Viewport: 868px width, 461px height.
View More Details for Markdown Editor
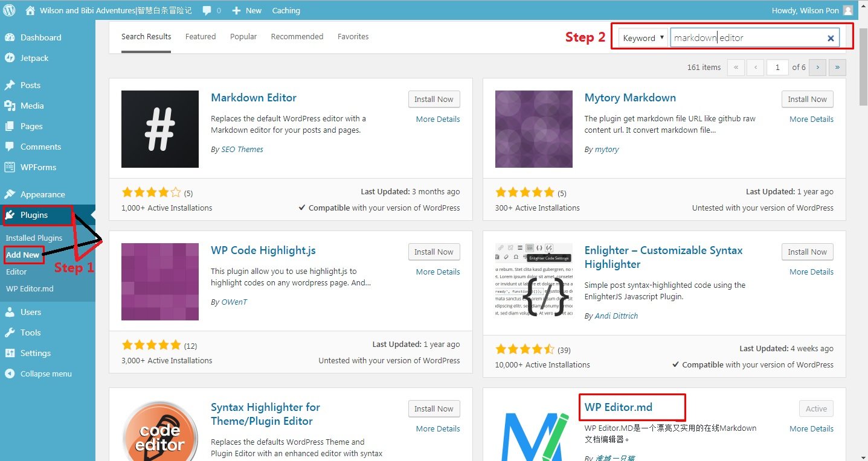pos(438,119)
